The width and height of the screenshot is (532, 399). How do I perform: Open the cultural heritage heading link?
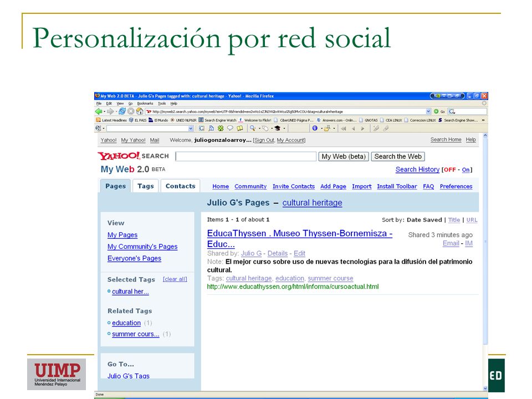tap(312, 203)
